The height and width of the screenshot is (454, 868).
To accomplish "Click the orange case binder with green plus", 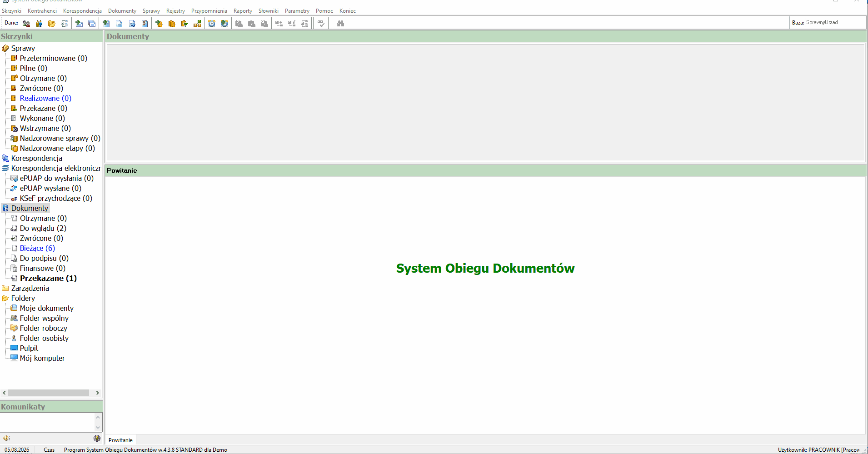I will 159,24.
